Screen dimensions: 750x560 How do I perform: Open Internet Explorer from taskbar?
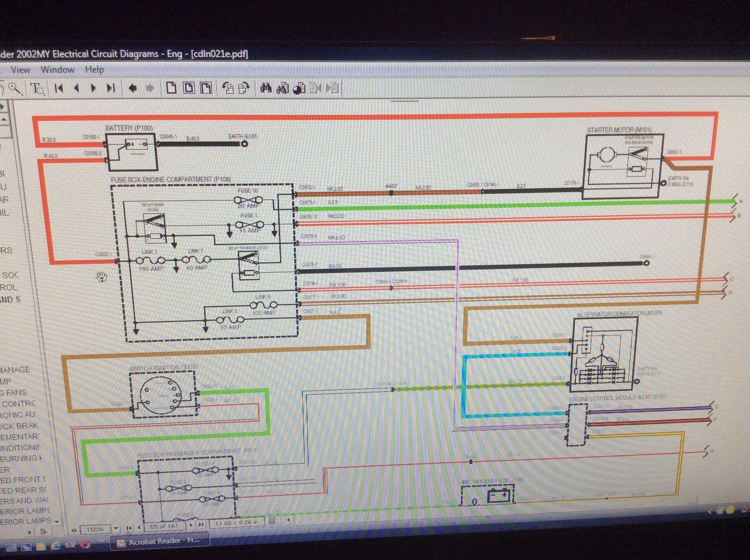click(55, 545)
